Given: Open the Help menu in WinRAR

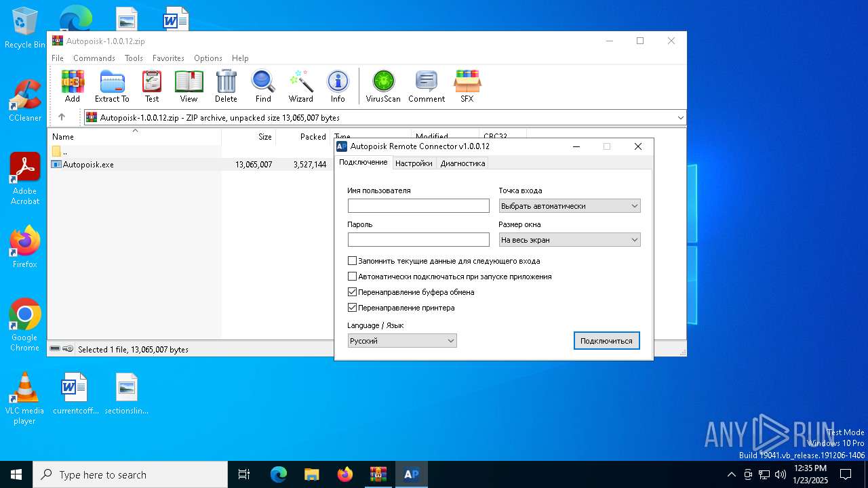Looking at the screenshot, I should pyautogui.click(x=240, y=58).
